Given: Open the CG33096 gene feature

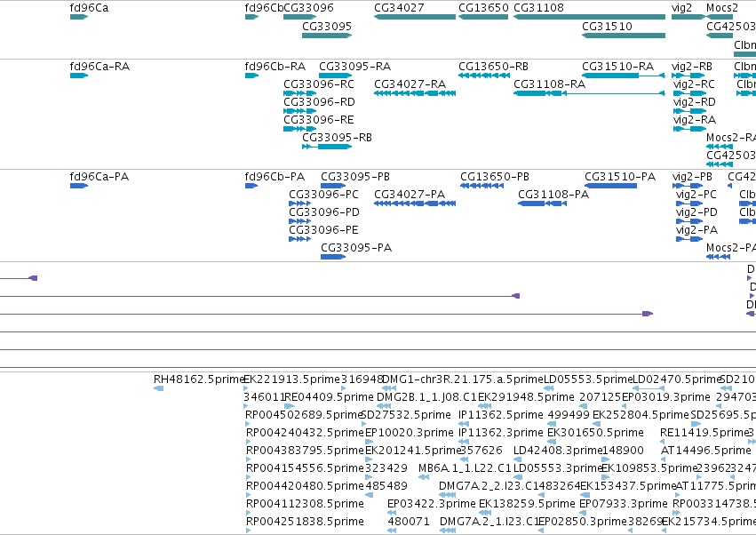Looking at the screenshot, I should [299, 17].
